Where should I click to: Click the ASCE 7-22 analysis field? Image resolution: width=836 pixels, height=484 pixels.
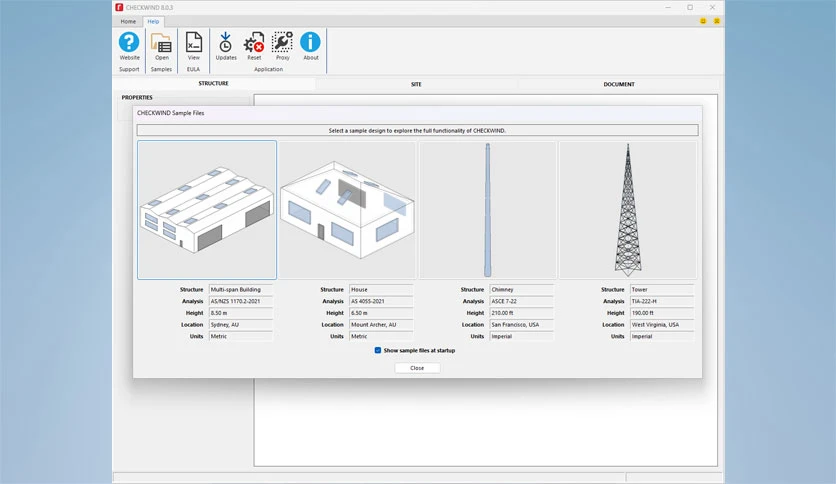[x=521, y=301]
